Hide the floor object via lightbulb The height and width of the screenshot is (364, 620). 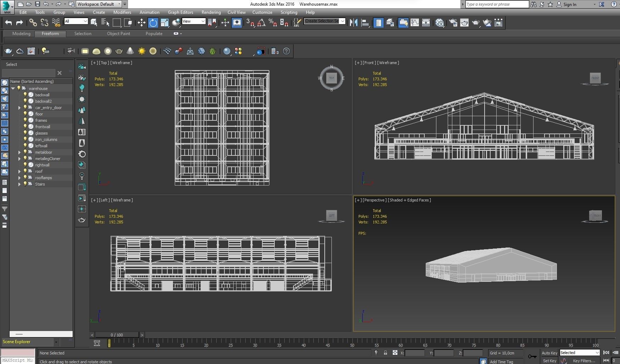[x=25, y=114]
